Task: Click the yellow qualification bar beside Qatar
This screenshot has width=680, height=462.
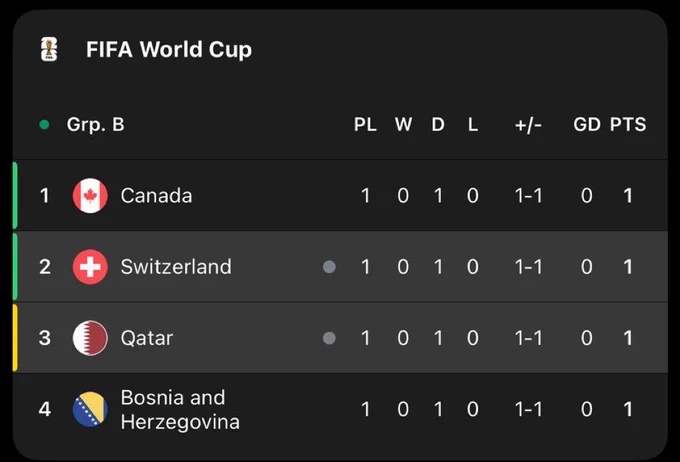Action: [x=15, y=338]
